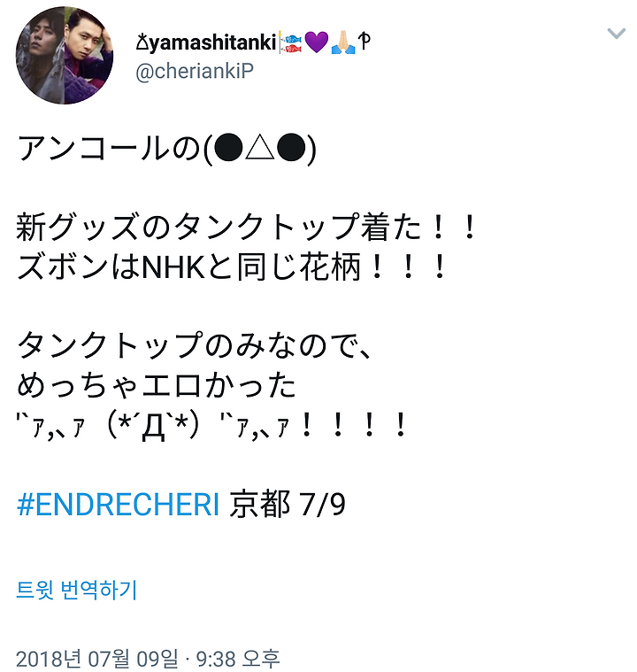Click the P-like symbol ending the name
637x672 pixels.
[x=365, y=41]
